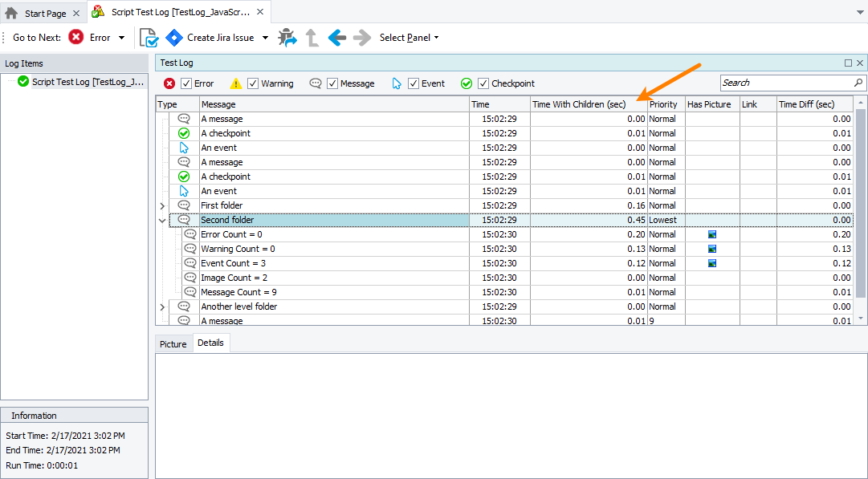Click the blue Jira diamond icon

pyautogui.click(x=174, y=37)
